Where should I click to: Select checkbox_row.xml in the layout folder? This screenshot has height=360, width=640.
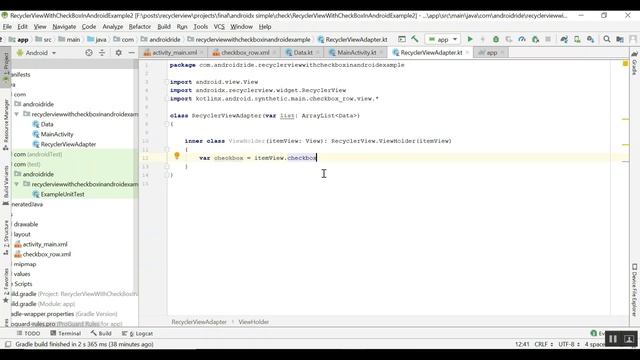tap(47, 254)
